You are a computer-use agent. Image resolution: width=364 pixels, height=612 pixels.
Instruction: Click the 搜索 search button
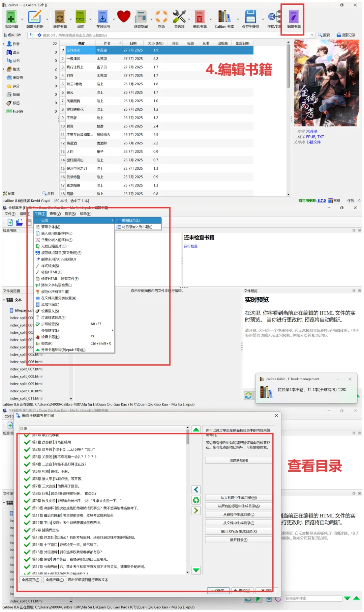click(x=324, y=35)
